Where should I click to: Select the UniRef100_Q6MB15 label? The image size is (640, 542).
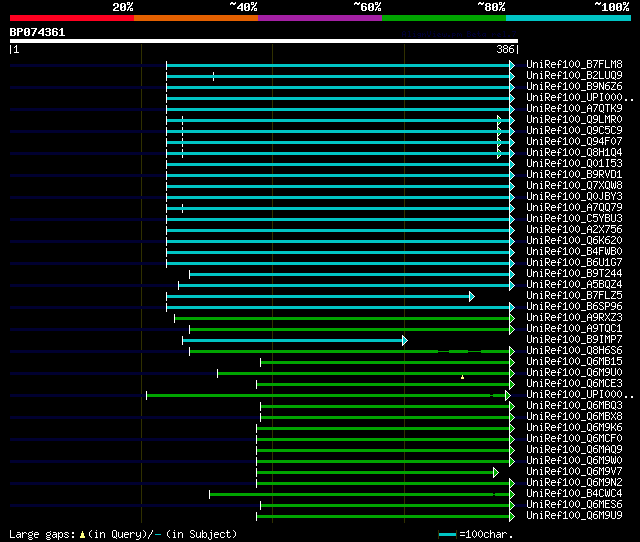(x=574, y=362)
